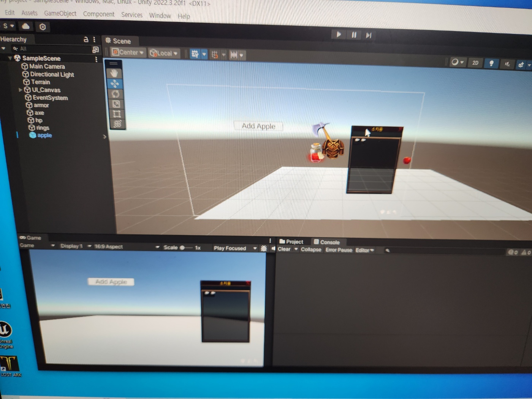532x399 pixels.
Task: Click Add Apple button in Game view
Action: click(111, 282)
